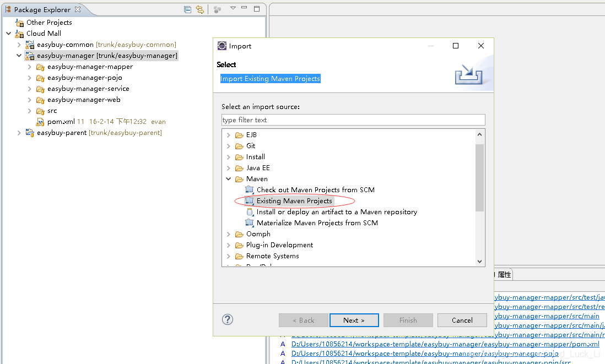
Task: Expand Oomph import category
Action: pos(229,234)
